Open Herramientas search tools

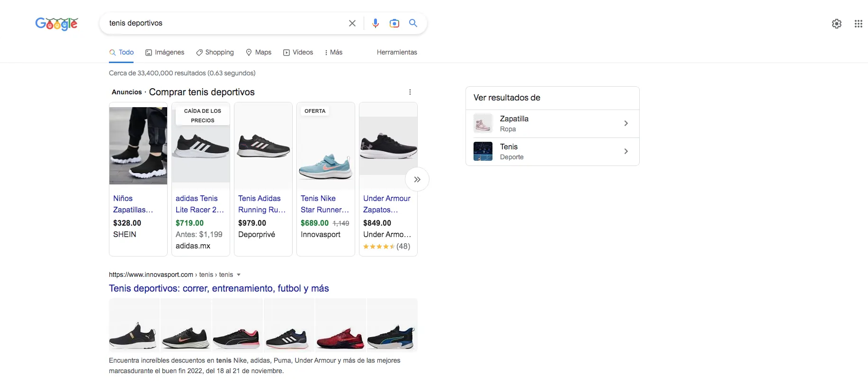[397, 53]
